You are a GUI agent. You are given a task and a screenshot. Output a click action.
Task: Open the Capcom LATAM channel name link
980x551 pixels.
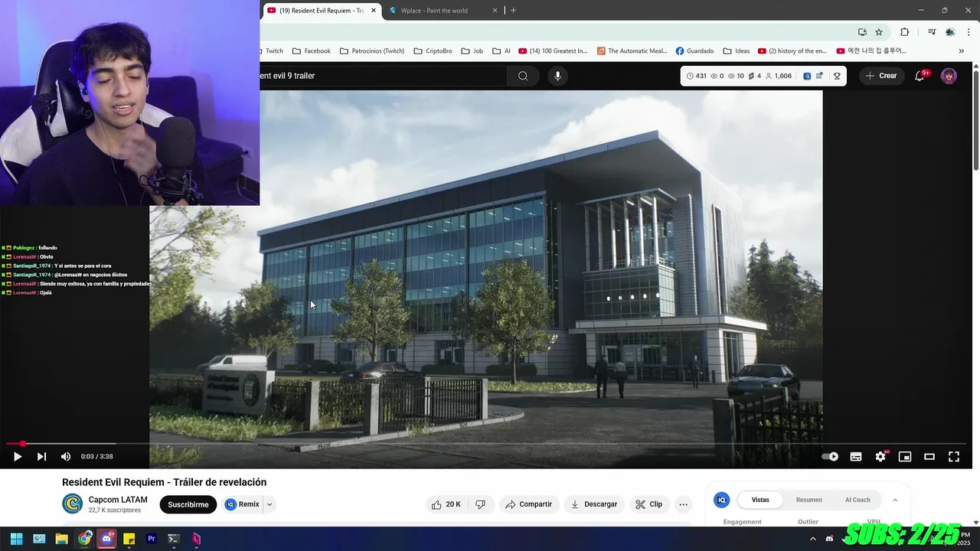tap(118, 500)
